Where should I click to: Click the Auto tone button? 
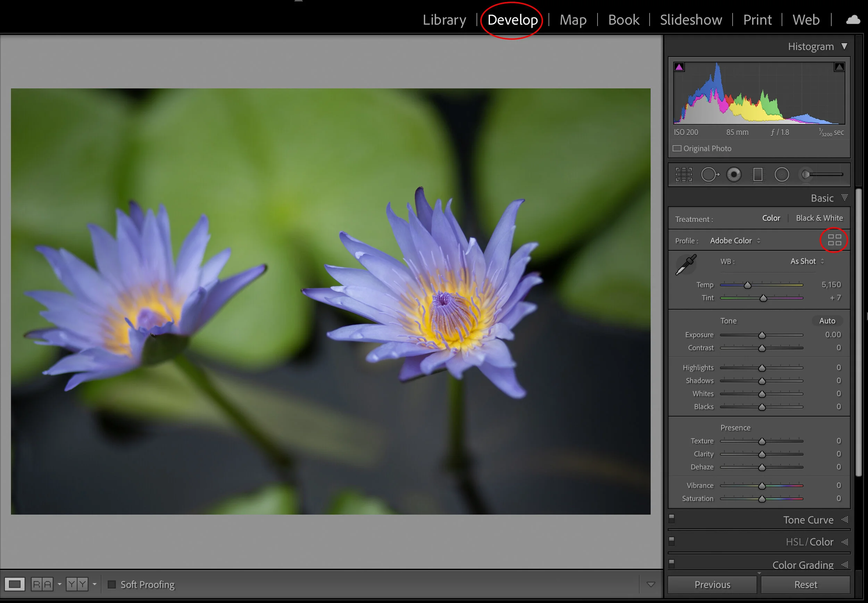[x=827, y=321]
